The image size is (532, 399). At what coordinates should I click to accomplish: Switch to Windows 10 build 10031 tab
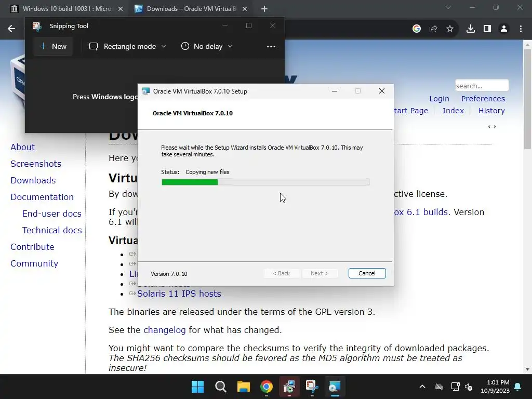[x=66, y=9]
